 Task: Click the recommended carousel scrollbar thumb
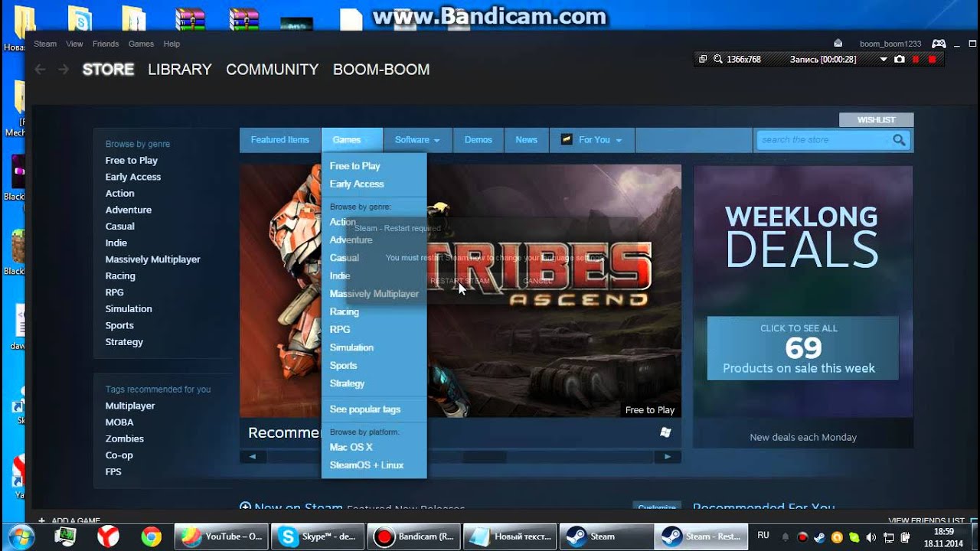484,457
